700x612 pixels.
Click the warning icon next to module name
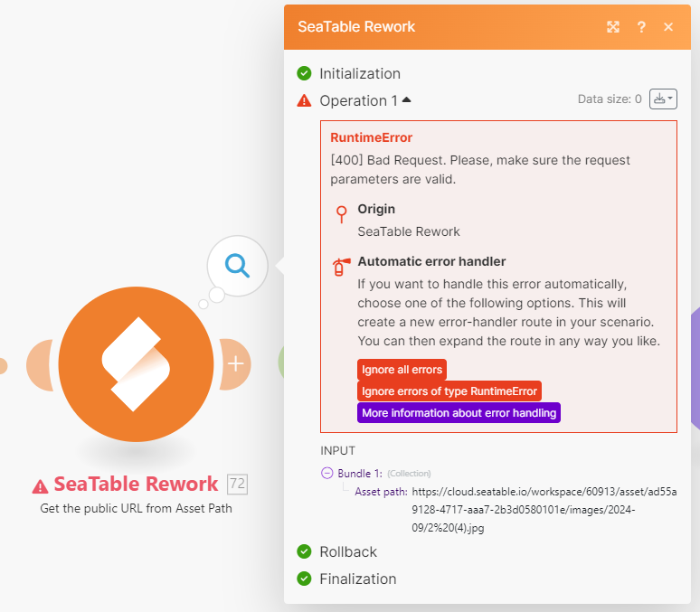(x=41, y=486)
